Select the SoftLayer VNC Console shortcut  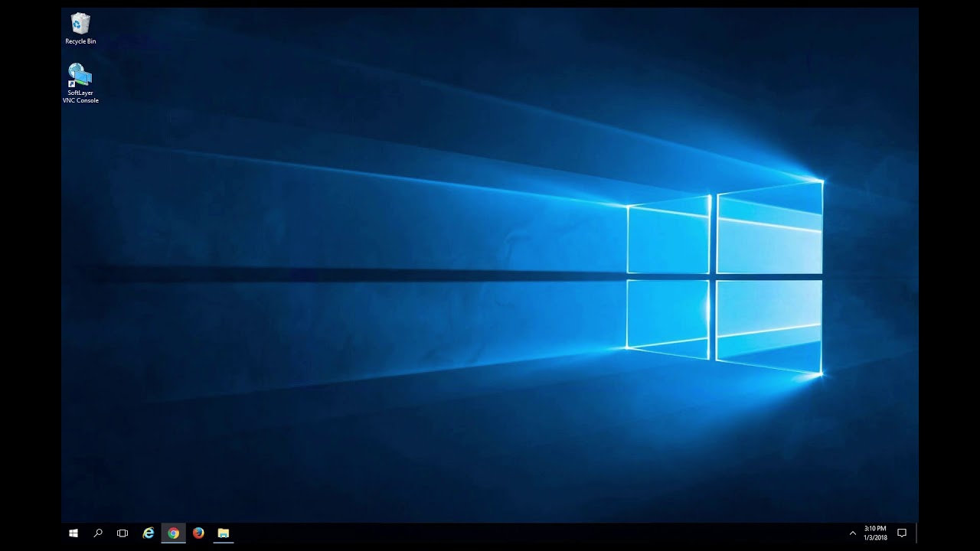(80, 83)
